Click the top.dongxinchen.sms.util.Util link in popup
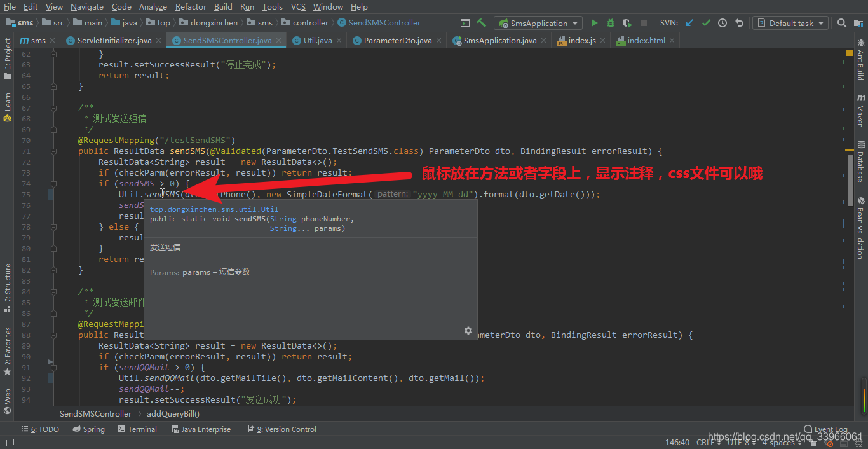The height and width of the screenshot is (449, 868). 214,209
